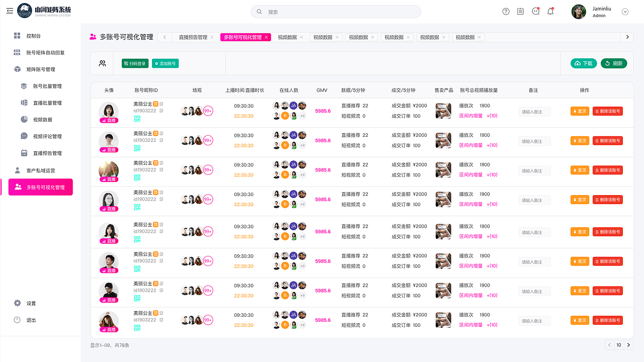Click the 场观 column header
644x362 pixels.
click(x=197, y=90)
